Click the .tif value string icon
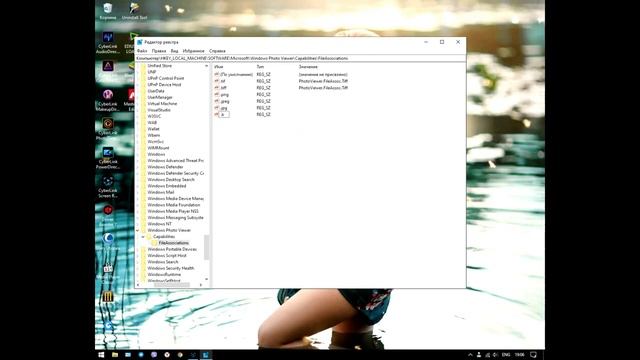Screen dimensions: 640x360 click(x=217, y=81)
